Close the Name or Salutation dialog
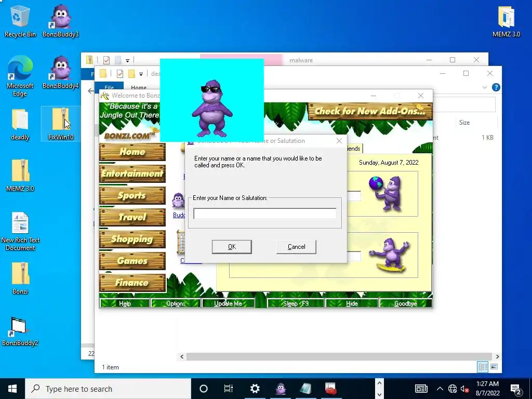The width and height of the screenshot is (532, 399). tap(339, 141)
